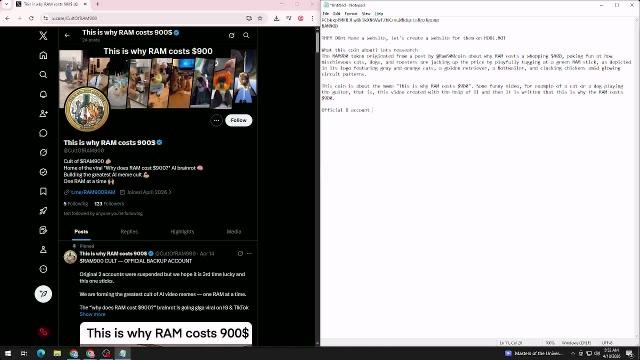The image size is (640, 360).
Task: Reload the page in Chrome
Action: (31, 18)
